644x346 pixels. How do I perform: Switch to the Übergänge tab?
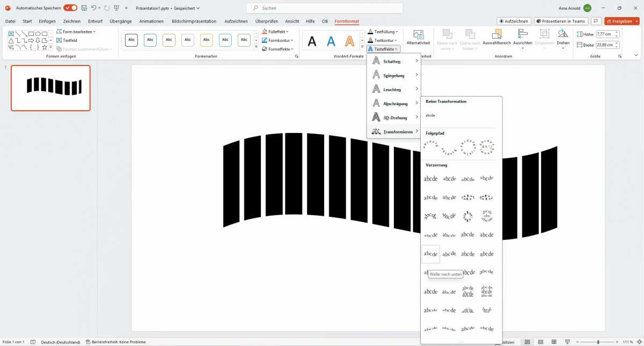[x=121, y=21]
